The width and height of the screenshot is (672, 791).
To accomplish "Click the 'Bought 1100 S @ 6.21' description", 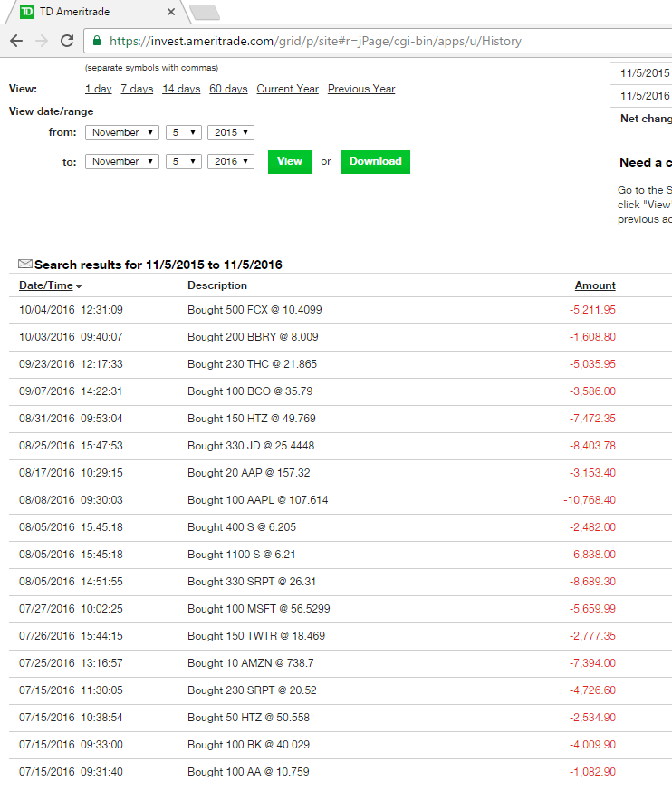I will [242, 555].
